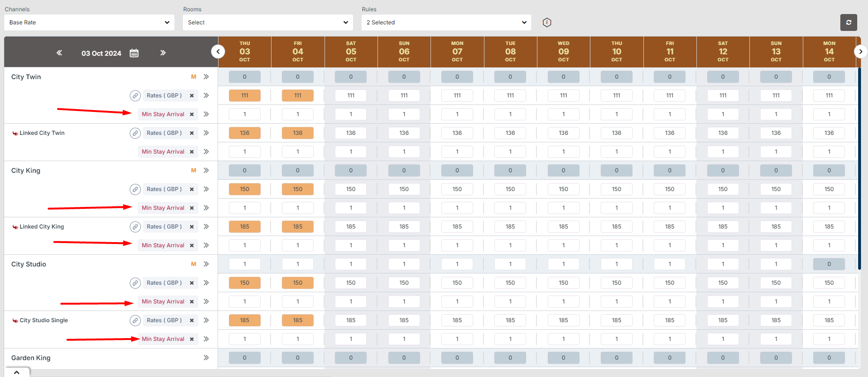
Task: Open the Rooms Select dropdown
Action: [x=268, y=22]
